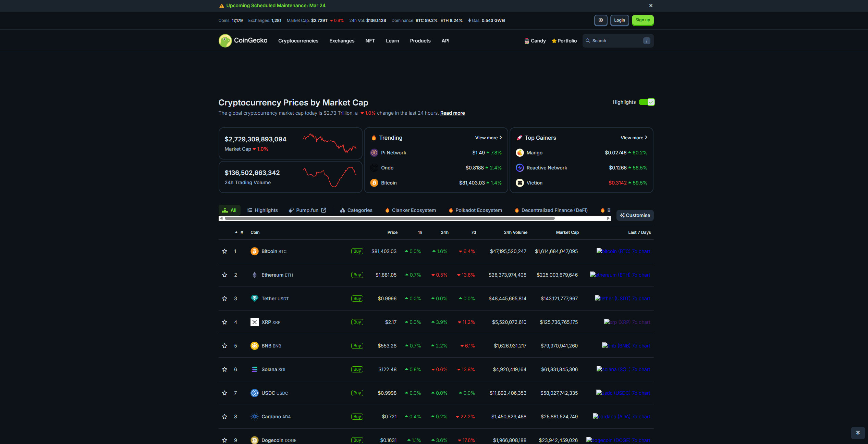Click the Bitcoin icon in Trending card
The width and height of the screenshot is (868, 444).
[x=374, y=183]
